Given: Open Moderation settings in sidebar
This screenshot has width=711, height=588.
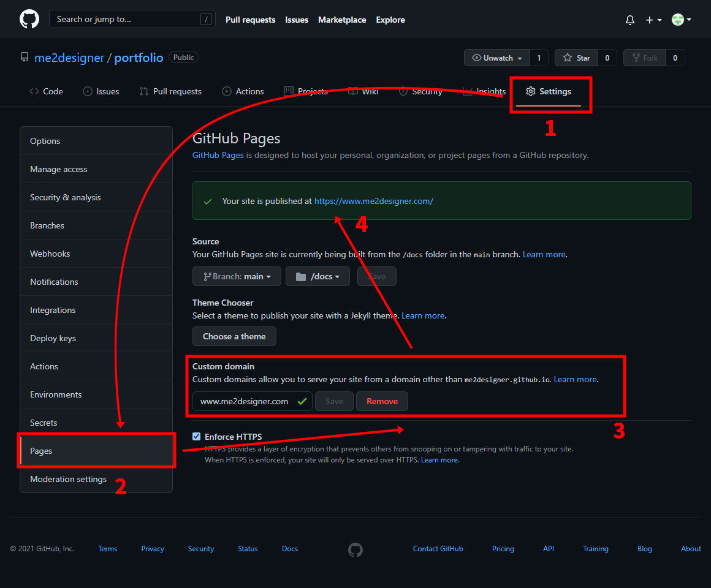Looking at the screenshot, I should [96, 479].
